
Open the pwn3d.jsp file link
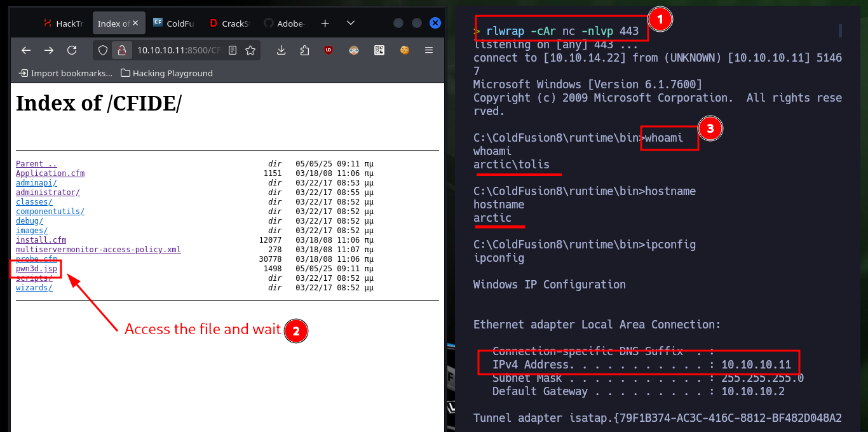click(x=36, y=269)
